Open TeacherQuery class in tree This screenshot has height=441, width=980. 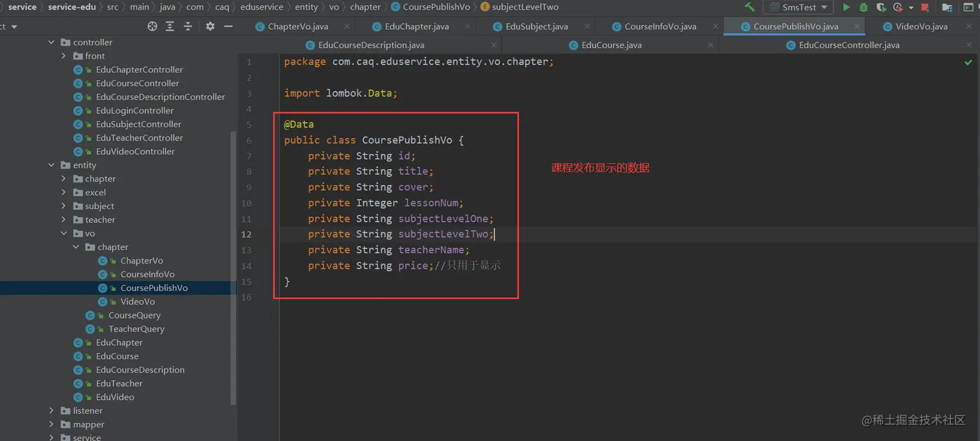coord(136,328)
